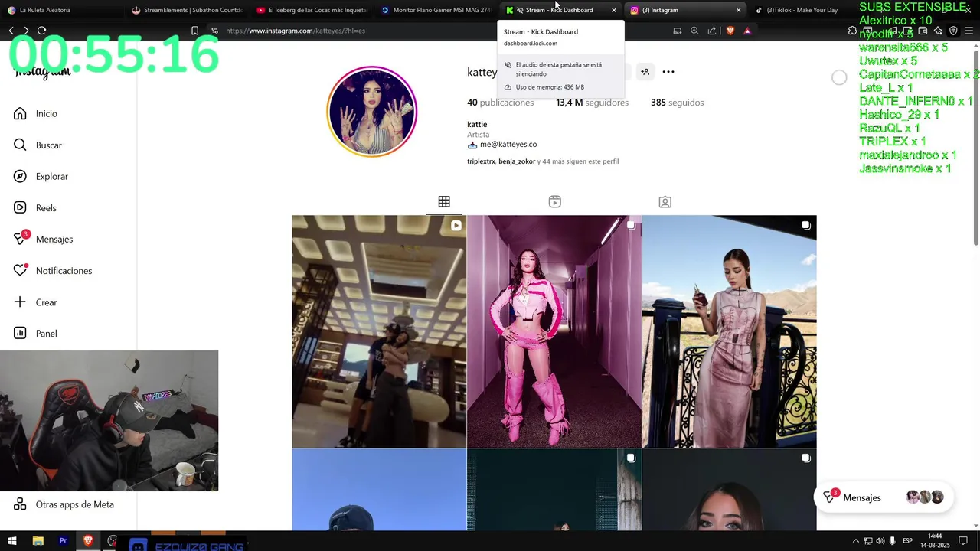Open Brave Shields lion icon
The width and height of the screenshot is (980, 551).
(x=730, y=31)
